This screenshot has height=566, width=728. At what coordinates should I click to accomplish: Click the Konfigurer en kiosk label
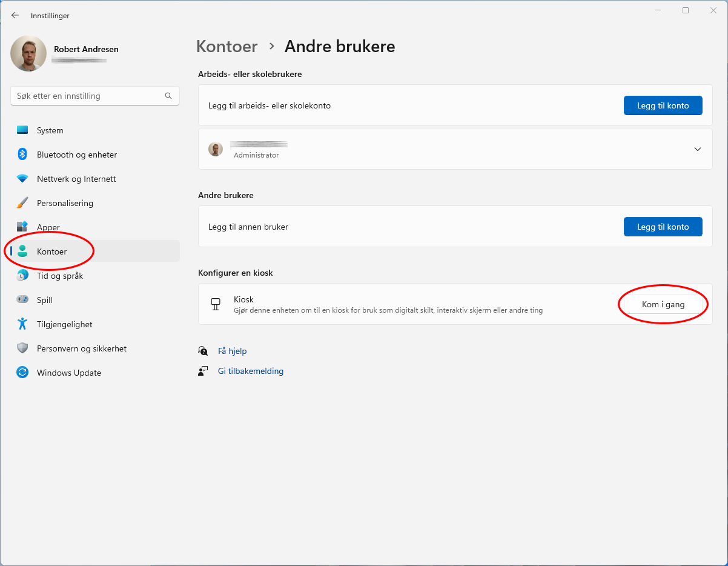tap(236, 273)
